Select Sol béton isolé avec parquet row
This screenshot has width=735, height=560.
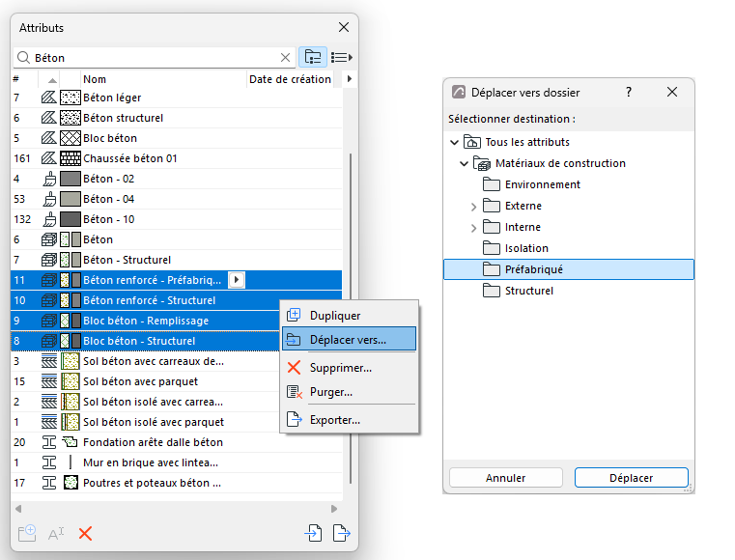click(x=145, y=422)
